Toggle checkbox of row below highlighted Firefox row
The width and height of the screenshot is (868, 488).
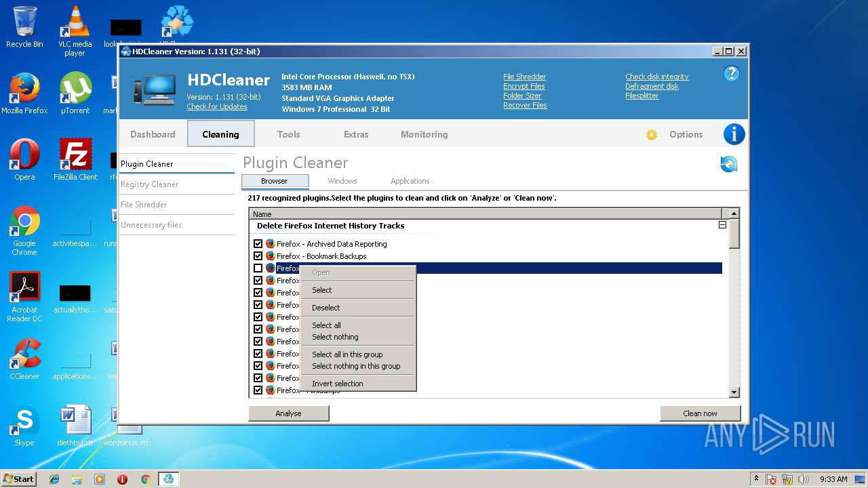[x=258, y=281]
